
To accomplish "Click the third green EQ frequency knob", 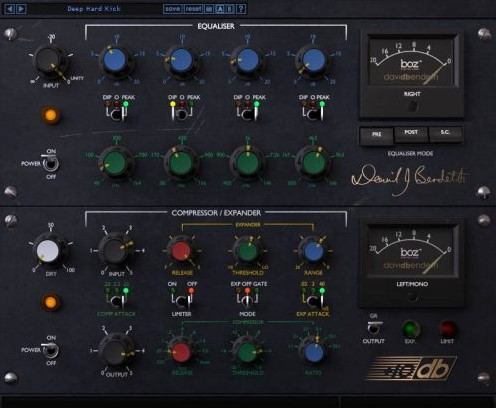I will coord(247,163).
